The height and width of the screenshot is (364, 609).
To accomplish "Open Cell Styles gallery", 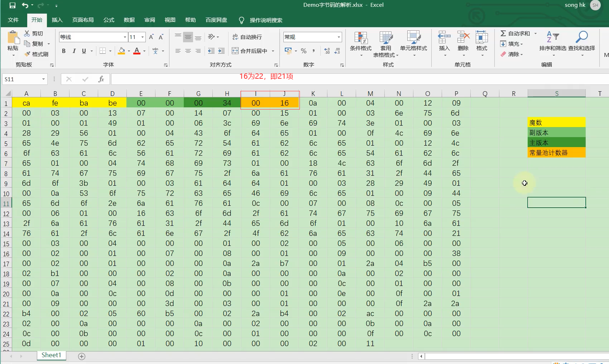I will 414,44.
